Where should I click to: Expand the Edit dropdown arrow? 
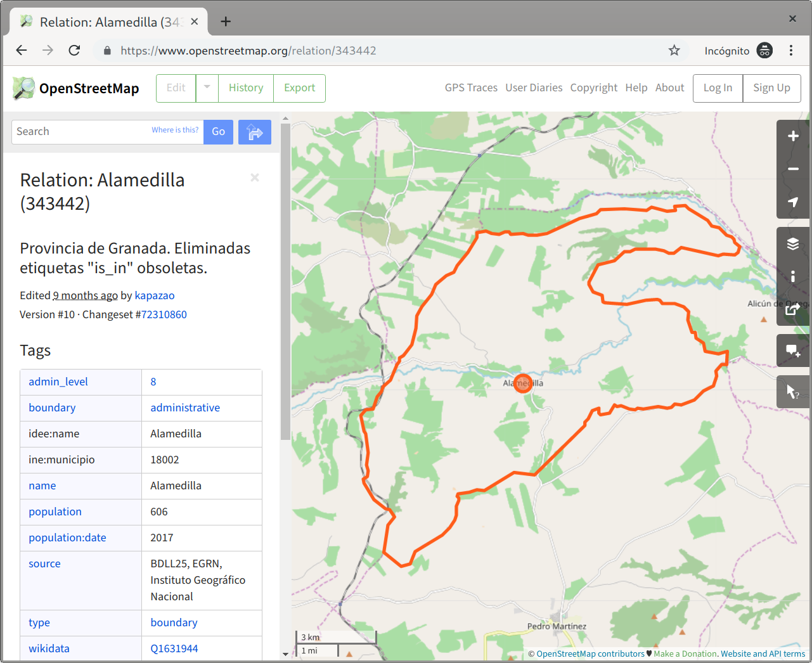207,88
